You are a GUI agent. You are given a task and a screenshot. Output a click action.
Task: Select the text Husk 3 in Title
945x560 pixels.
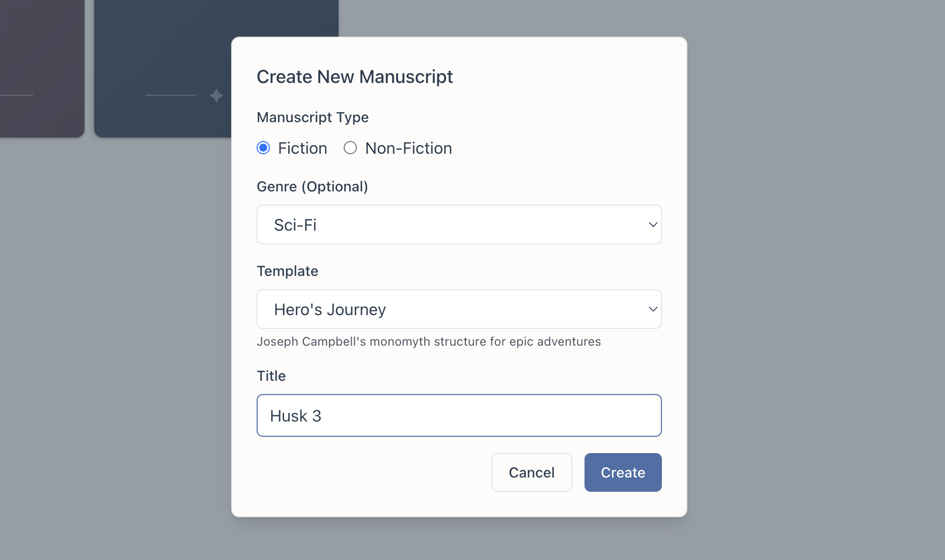(x=295, y=415)
